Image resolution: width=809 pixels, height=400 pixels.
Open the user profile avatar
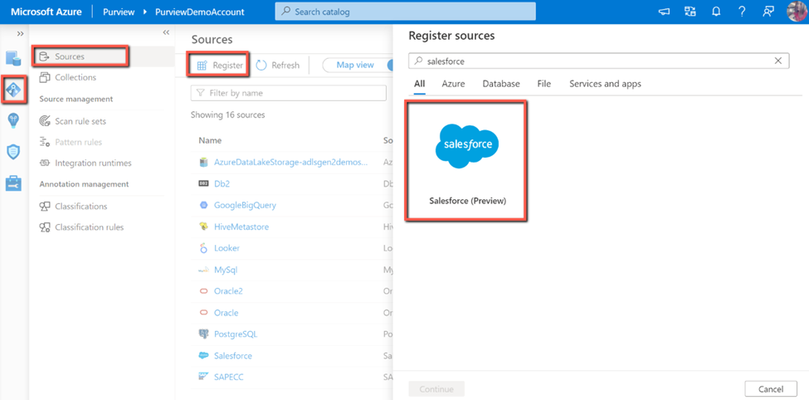(x=797, y=11)
